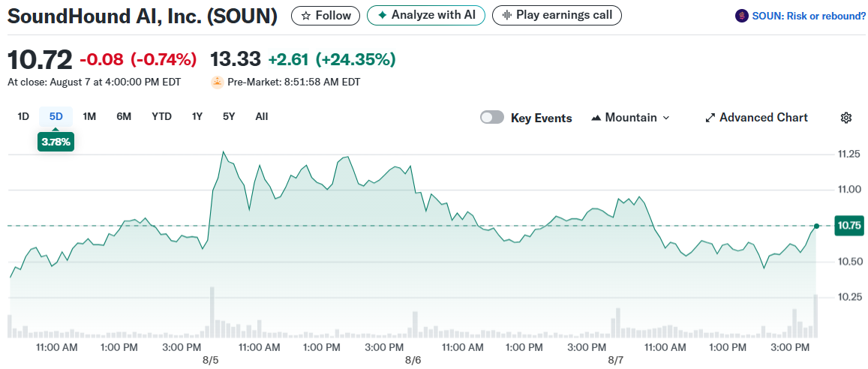Open SOUN: Risk or rebound? link
The width and height of the screenshot is (868, 369).
tap(809, 16)
